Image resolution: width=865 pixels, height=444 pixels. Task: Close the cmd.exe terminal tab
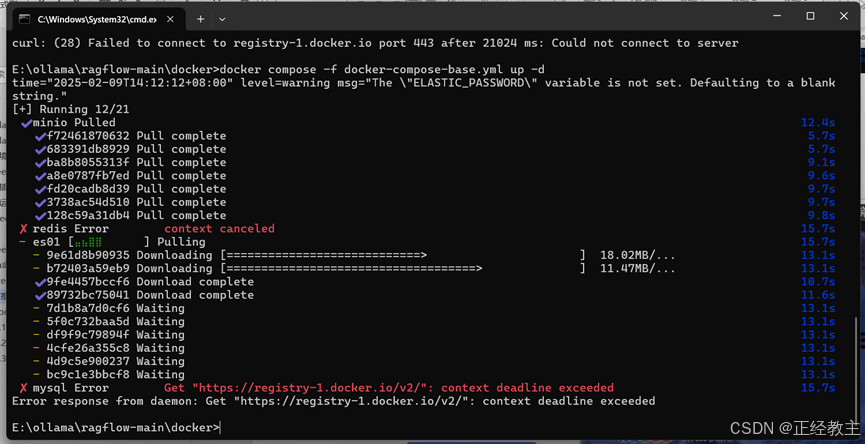(168, 19)
